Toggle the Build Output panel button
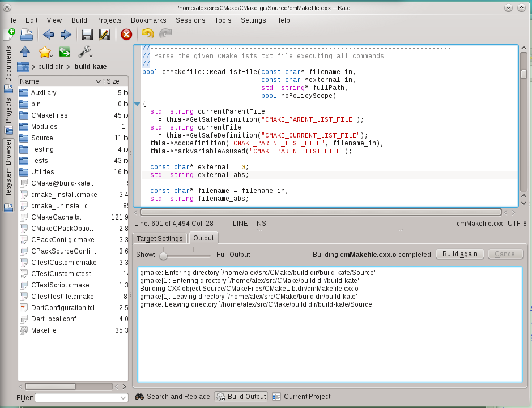The width and height of the screenshot is (532, 408). tap(241, 397)
